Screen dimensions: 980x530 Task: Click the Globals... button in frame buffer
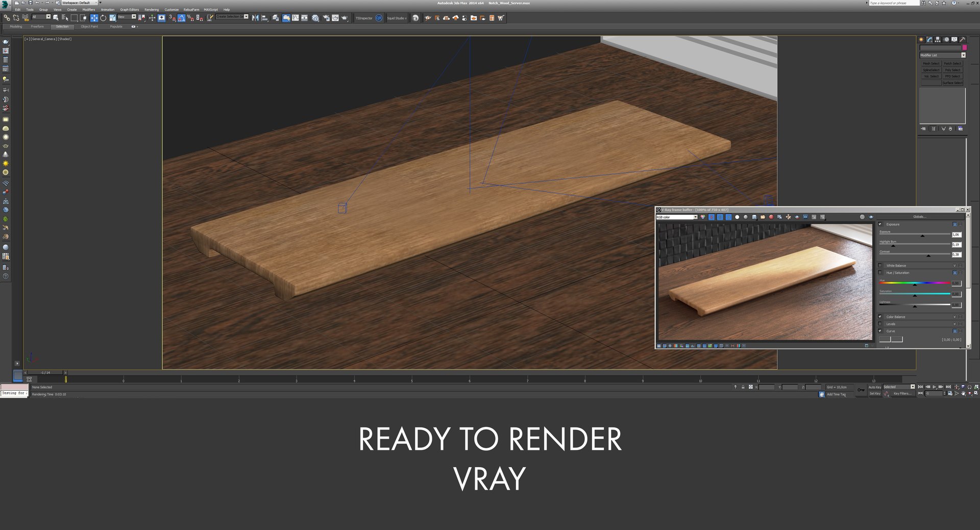coord(920,217)
